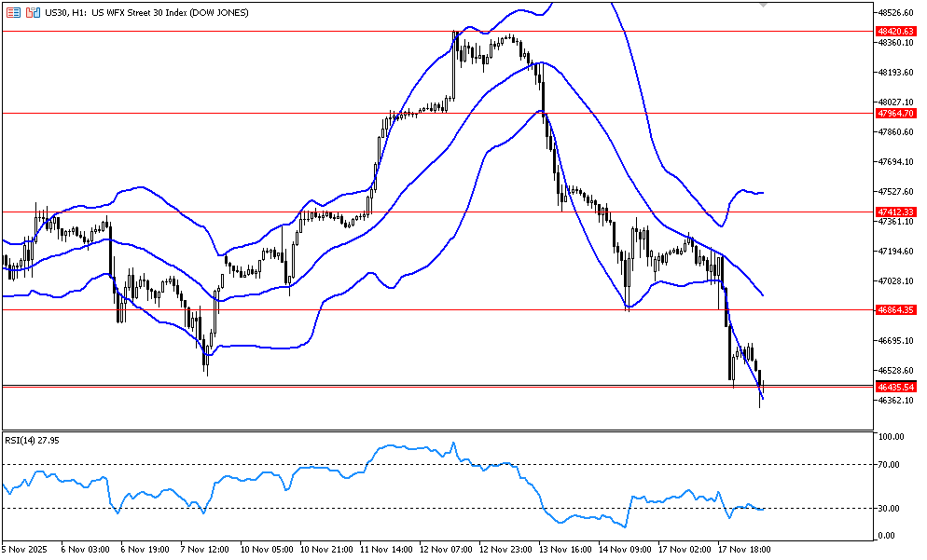Screen dimensions: 927x560
Task: Select the red 48420.63 price level tag
Action: point(895,31)
